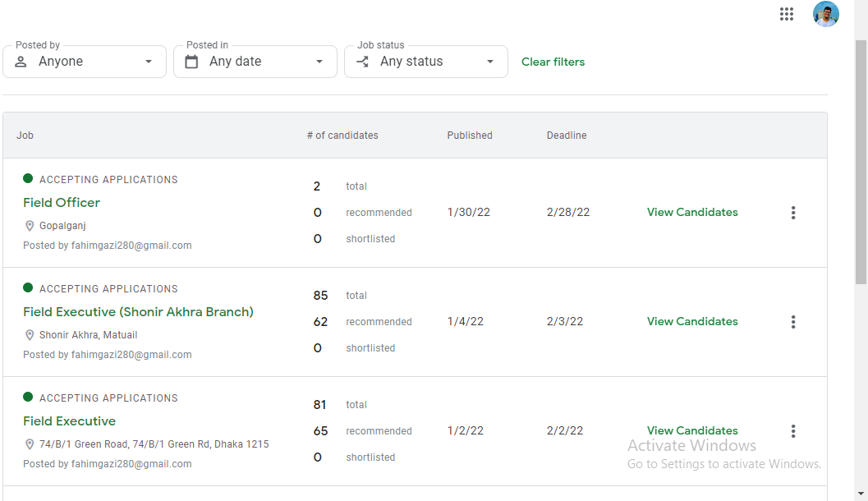The image size is (868, 501).
Task: Open more options for Field Officer job
Action: tap(793, 213)
